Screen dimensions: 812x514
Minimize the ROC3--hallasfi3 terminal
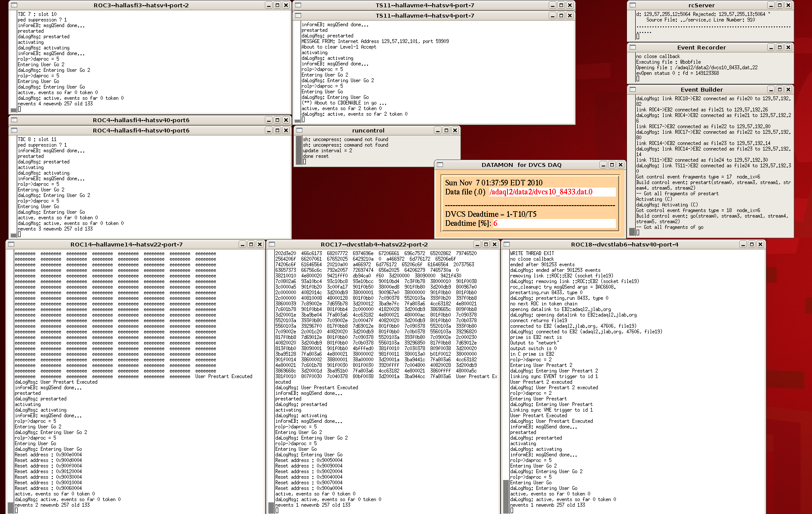[269, 5]
